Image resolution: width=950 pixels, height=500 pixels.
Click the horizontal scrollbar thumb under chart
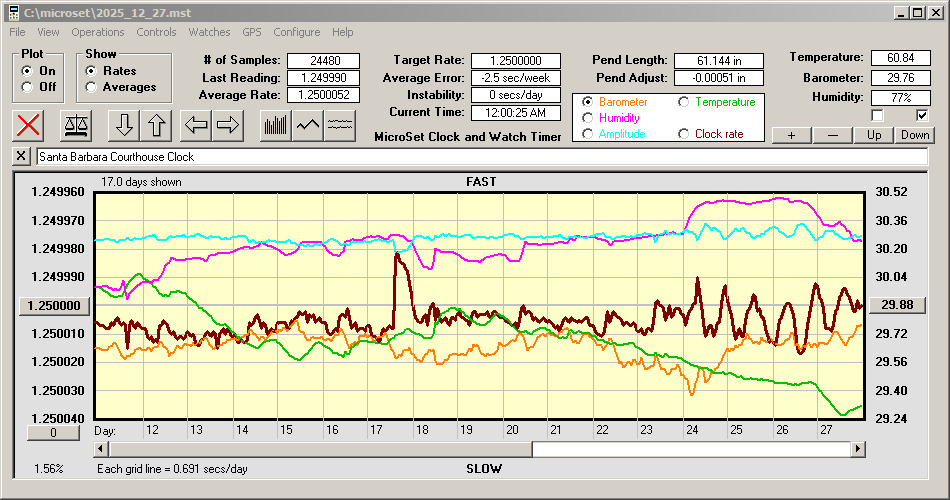[x=690, y=450]
